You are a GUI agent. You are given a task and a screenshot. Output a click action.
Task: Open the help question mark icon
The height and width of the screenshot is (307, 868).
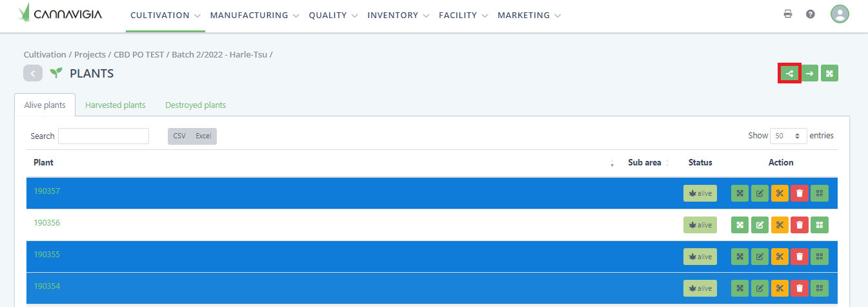(x=811, y=14)
